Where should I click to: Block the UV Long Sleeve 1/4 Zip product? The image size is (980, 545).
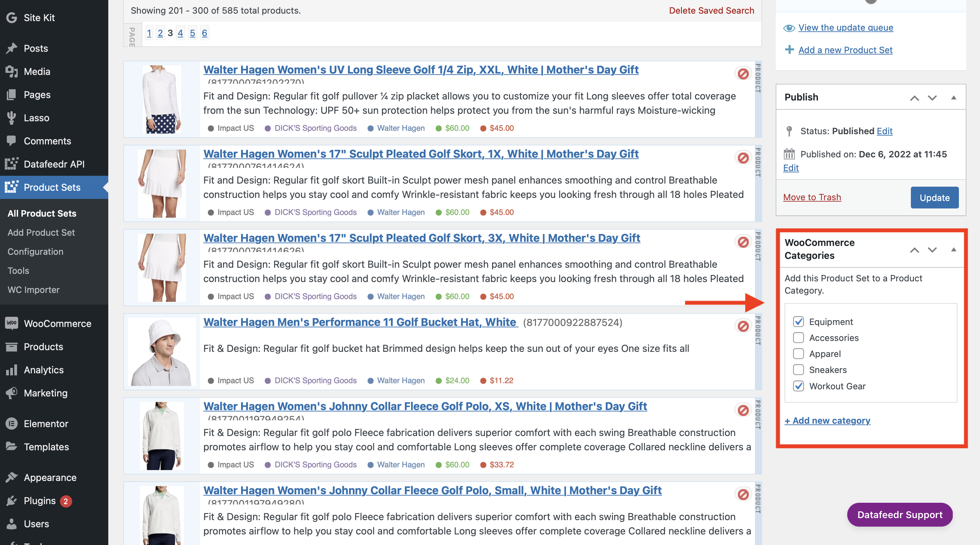click(x=743, y=74)
